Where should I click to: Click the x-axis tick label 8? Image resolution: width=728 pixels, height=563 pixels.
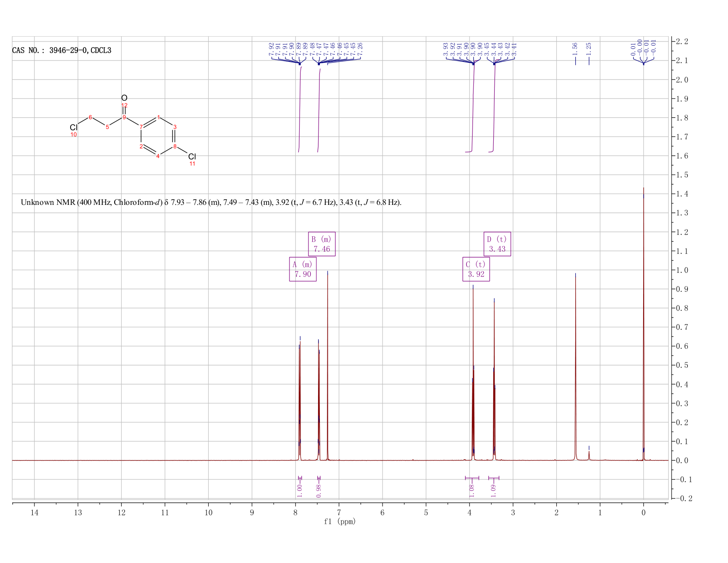pyautogui.click(x=296, y=513)
